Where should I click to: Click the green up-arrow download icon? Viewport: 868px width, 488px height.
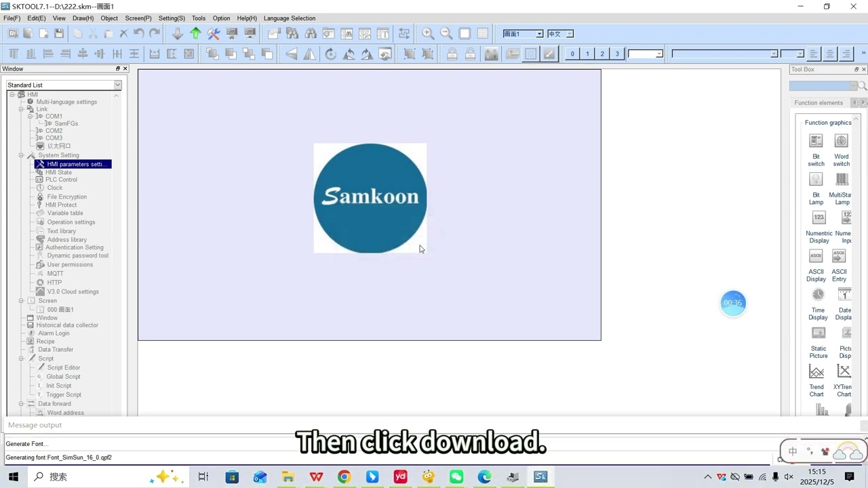[x=196, y=33]
